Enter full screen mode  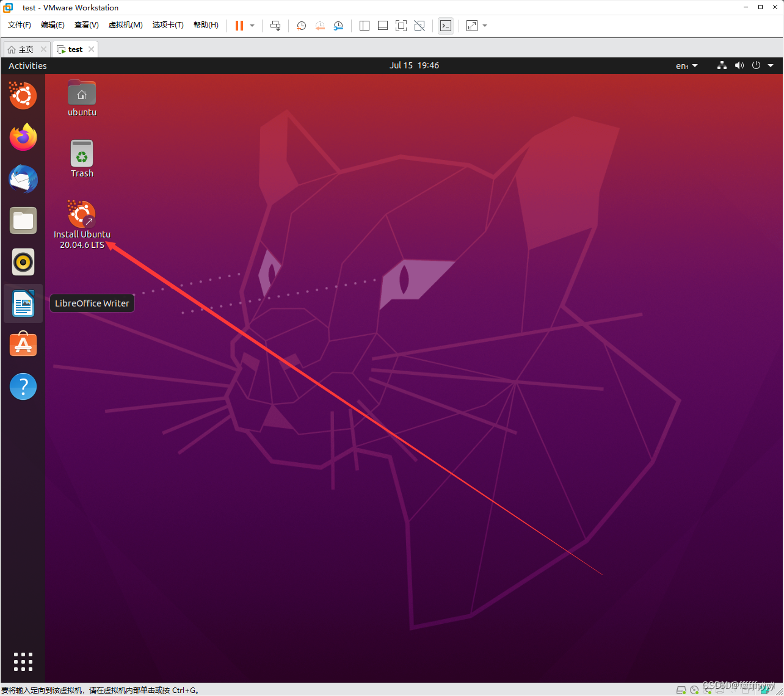tap(401, 26)
